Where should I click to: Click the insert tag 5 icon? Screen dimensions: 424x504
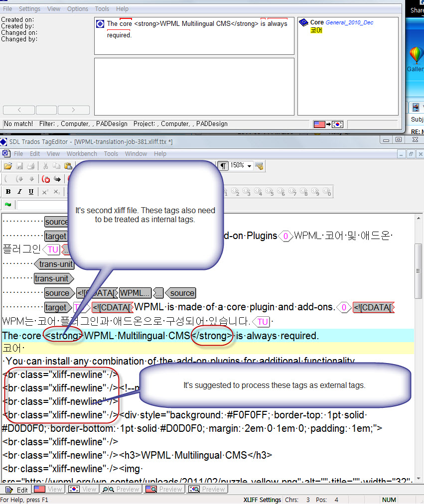tap(270, 192)
